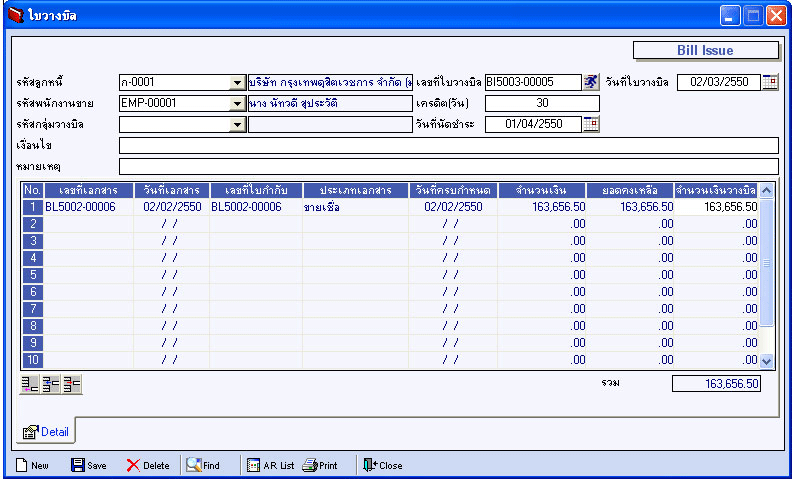Click the Bill Issue button
796x479 pixels.
pos(706,50)
